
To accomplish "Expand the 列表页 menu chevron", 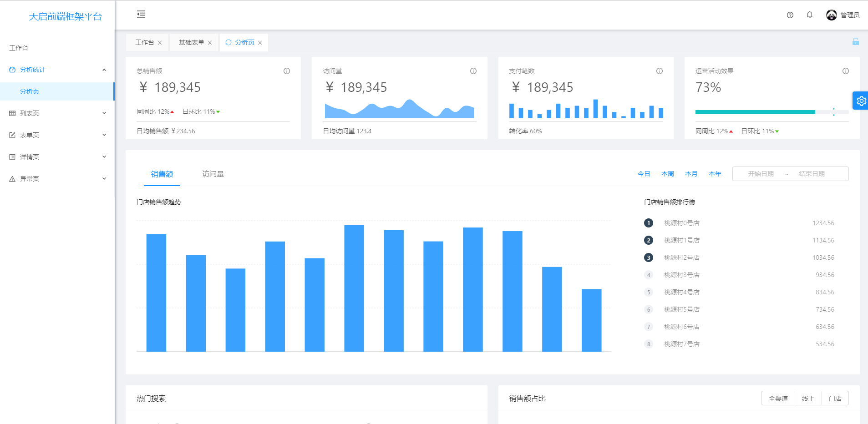I will [x=104, y=113].
